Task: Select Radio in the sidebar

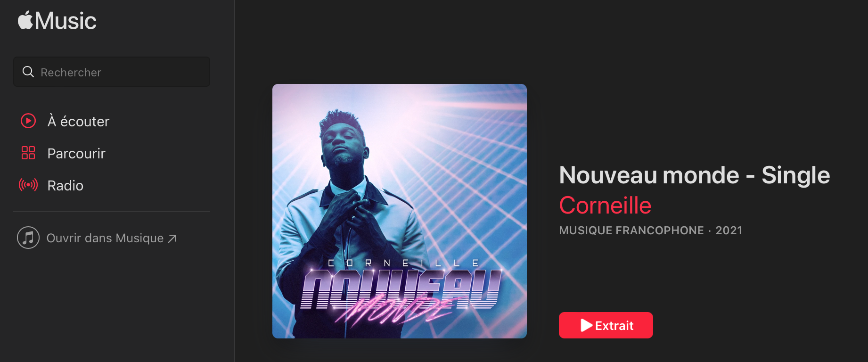Action: point(66,185)
